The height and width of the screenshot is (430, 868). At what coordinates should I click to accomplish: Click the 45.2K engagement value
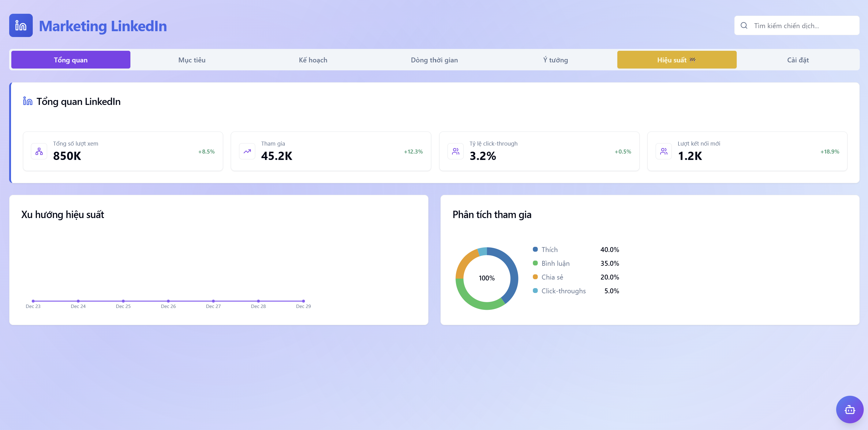coord(277,156)
